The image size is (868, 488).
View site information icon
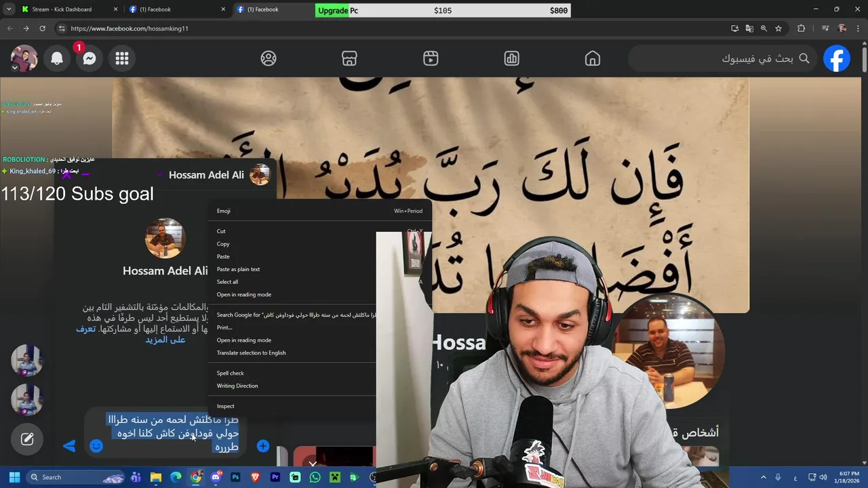(x=62, y=28)
